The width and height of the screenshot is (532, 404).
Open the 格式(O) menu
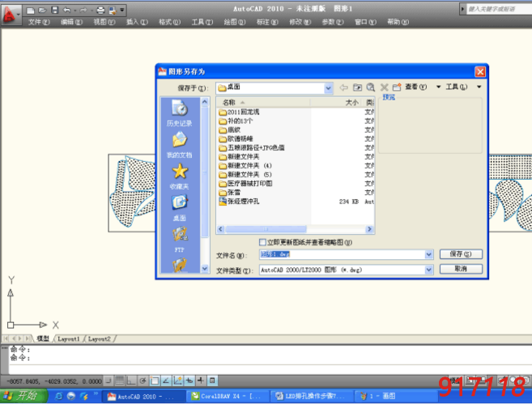tap(170, 22)
